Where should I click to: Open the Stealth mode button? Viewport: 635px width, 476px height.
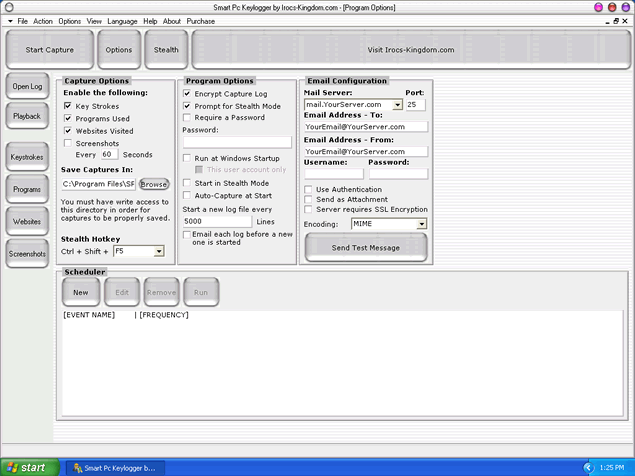coord(166,49)
